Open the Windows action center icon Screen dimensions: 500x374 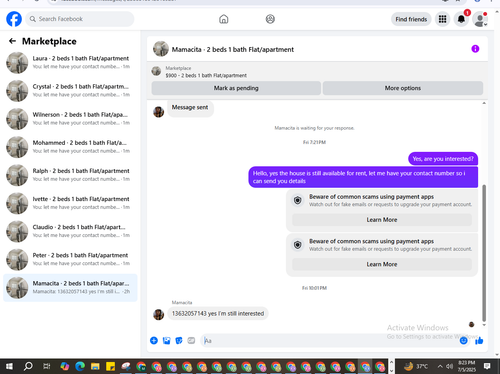[x=487, y=367]
